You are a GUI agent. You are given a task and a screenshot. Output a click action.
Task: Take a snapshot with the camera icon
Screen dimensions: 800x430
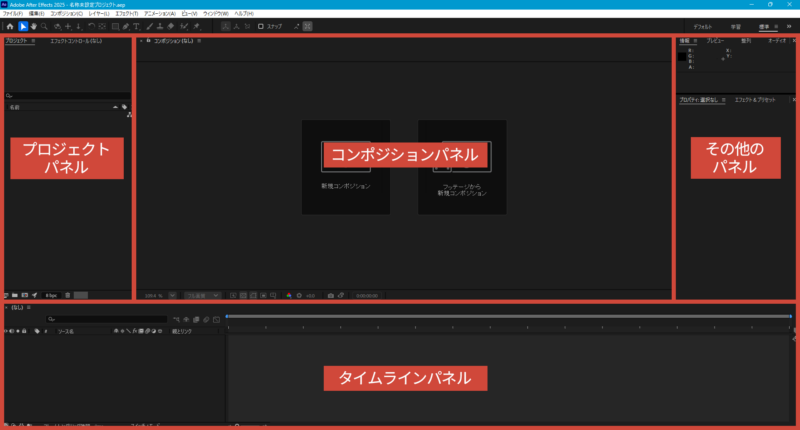point(331,295)
